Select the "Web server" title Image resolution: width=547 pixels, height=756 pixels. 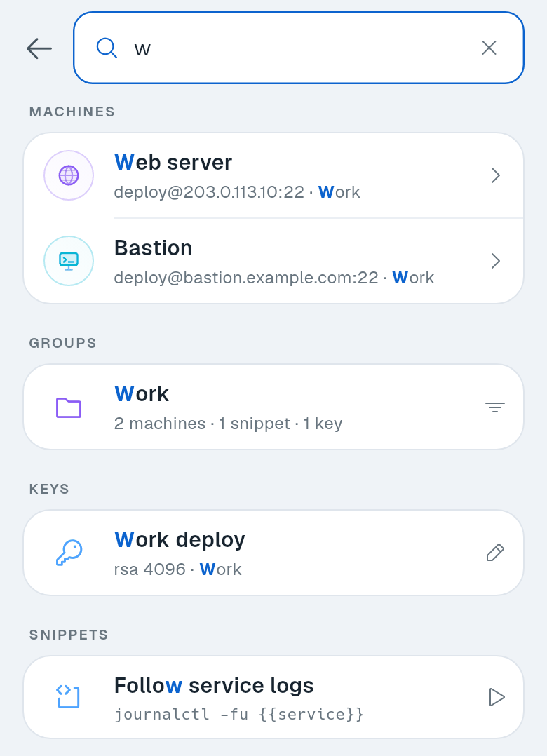tap(173, 163)
